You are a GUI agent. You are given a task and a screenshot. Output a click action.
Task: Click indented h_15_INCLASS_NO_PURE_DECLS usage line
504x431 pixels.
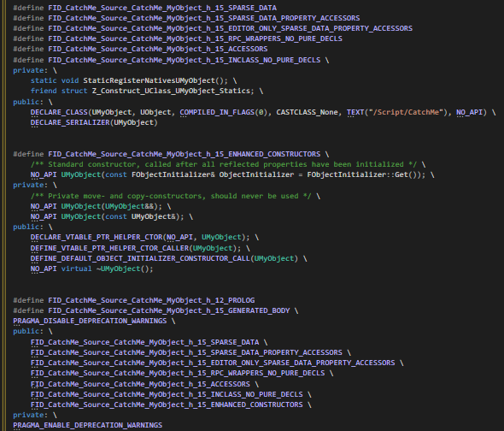click(x=167, y=394)
